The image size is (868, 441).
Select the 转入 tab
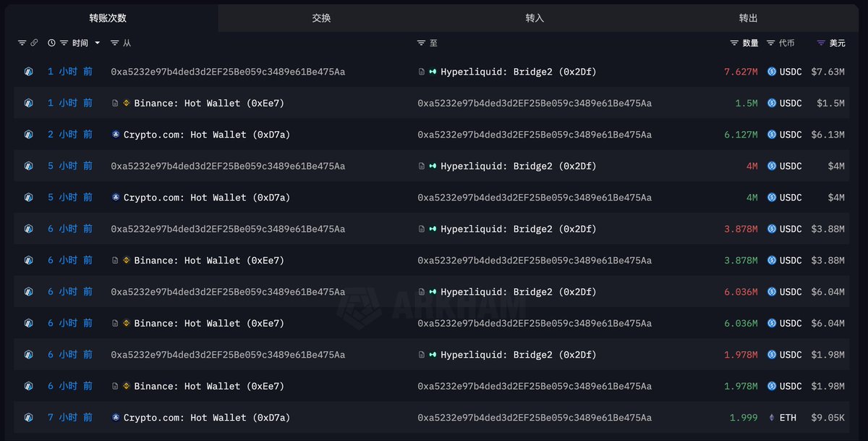click(535, 18)
